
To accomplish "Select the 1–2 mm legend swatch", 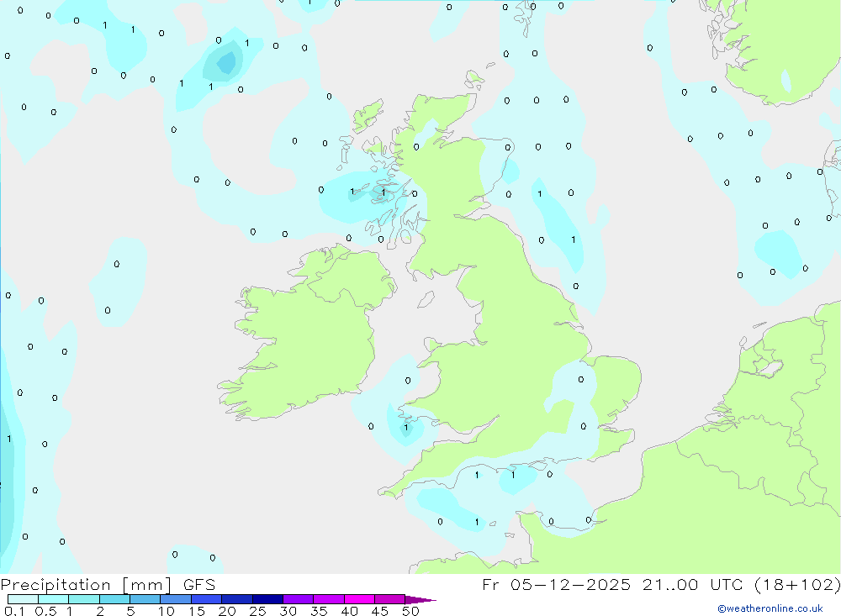I will point(84,599).
